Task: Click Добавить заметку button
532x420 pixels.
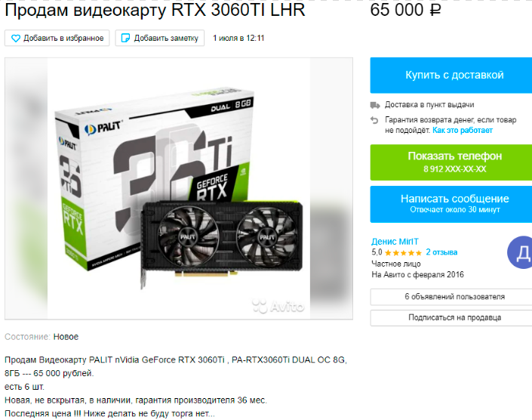Action: pyautogui.click(x=160, y=38)
